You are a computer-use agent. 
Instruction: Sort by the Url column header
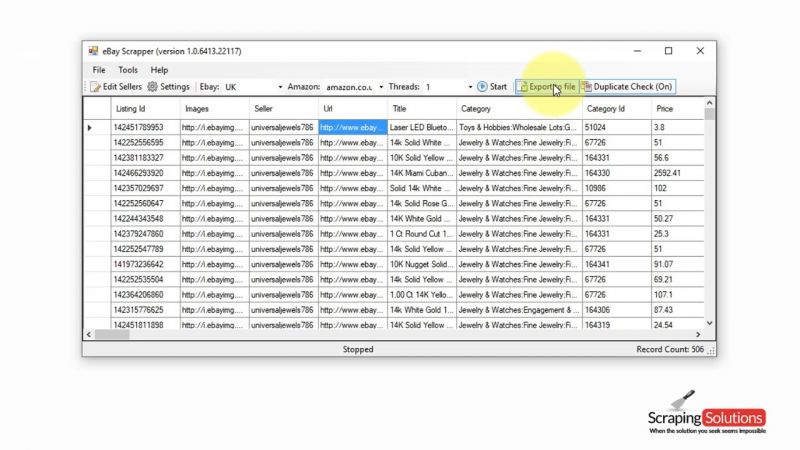click(353, 109)
